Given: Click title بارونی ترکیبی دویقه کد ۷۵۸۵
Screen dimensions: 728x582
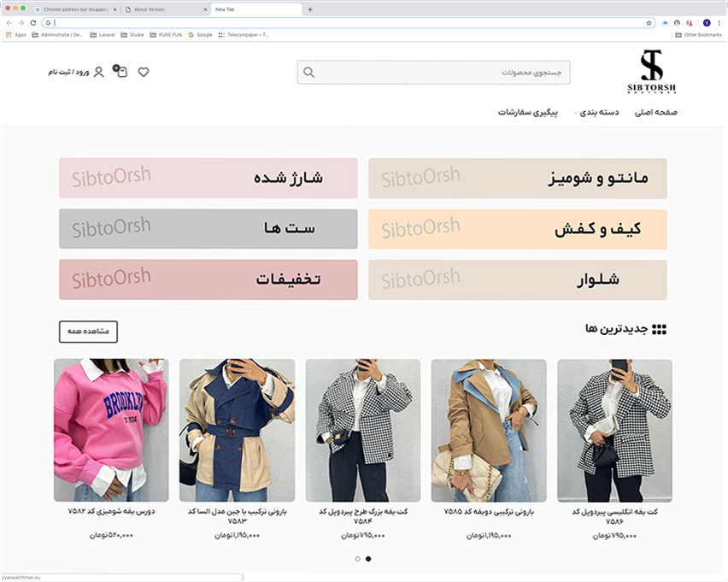Looking at the screenshot, I should click(489, 512).
